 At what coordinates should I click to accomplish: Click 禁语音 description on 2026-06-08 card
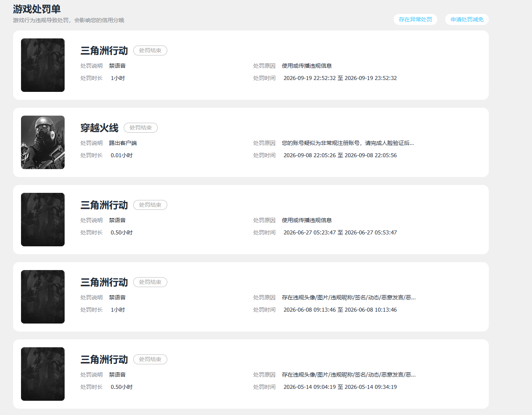pyautogui.click(x=117, y=297)
